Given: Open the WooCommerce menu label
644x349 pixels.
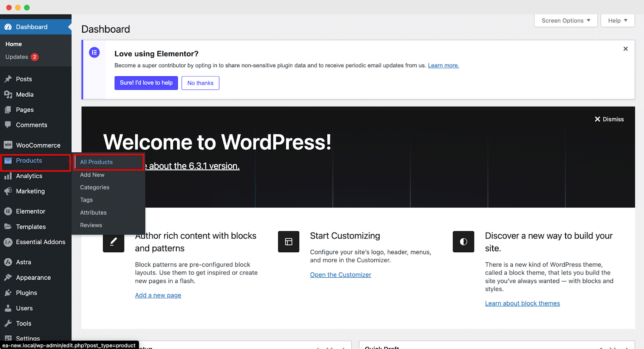Looking at the screenshot, I should [x=38, y=145].
